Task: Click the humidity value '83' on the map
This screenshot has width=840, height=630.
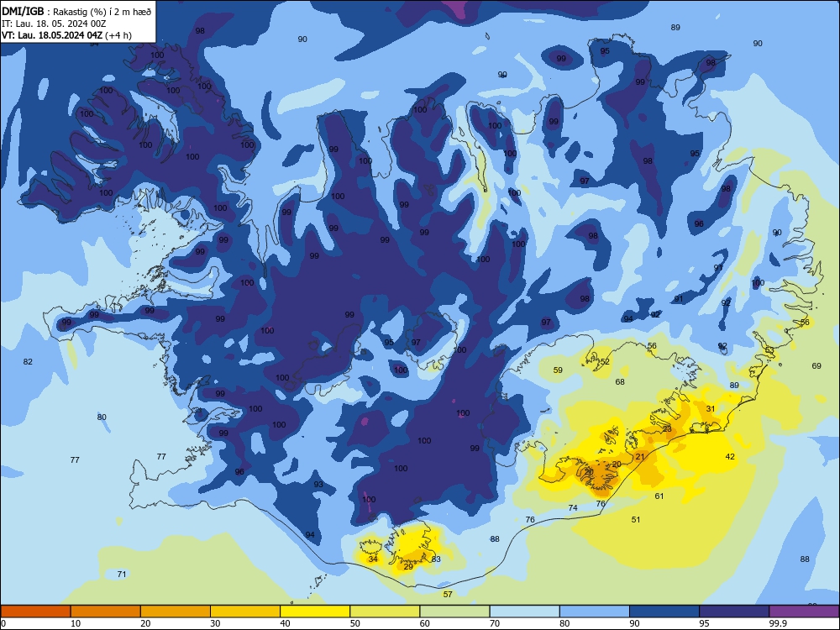Action: coord(436,559)
